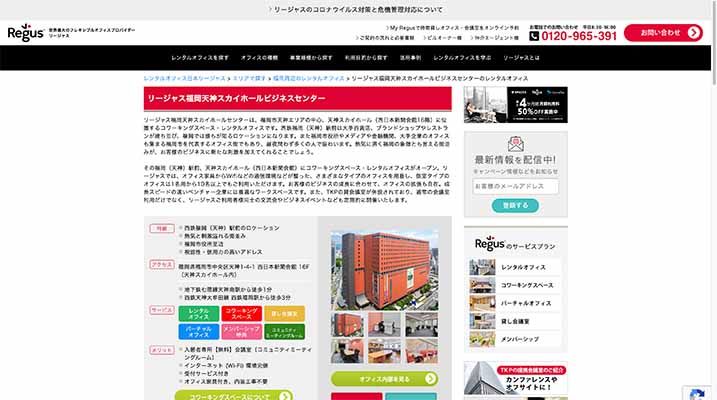The height and width of the screenshot is (400, 717).
Task: Open the ご契約の流れと必要書類 header link
Action: [385, 38]
